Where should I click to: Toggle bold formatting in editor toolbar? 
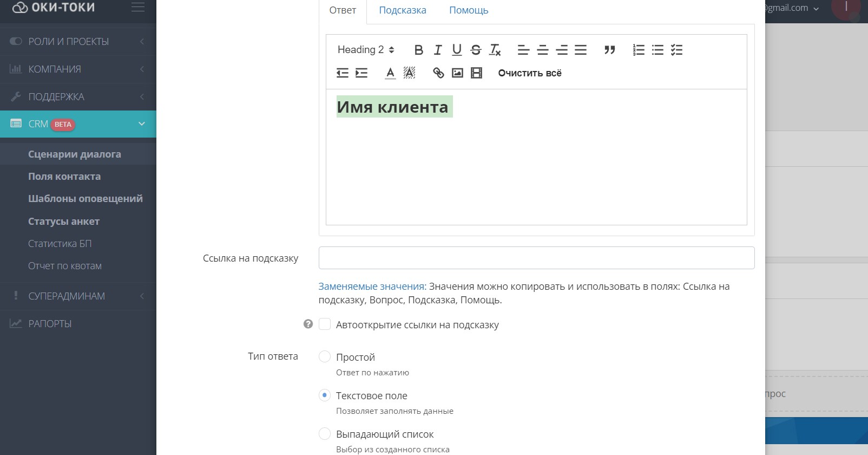click(x=418, y=50)
